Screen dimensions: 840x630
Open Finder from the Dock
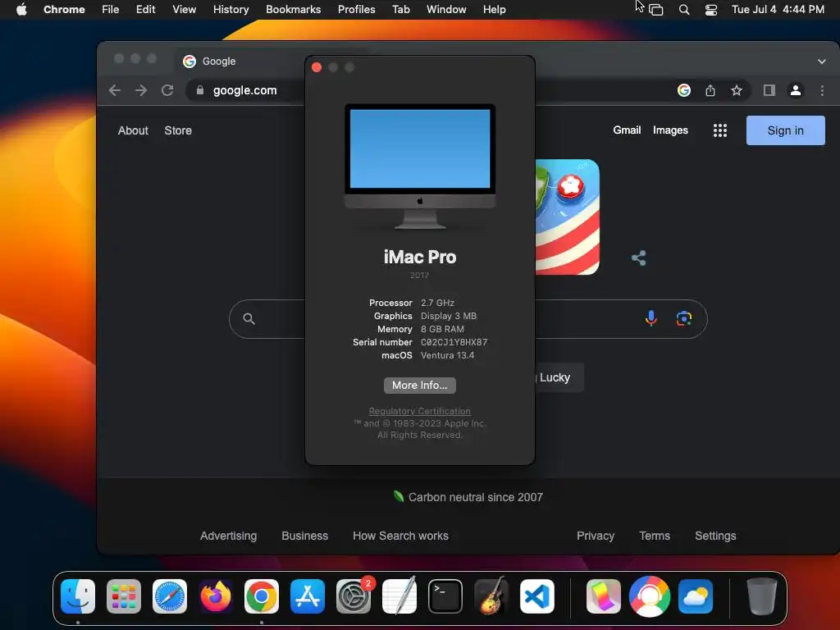78,596
